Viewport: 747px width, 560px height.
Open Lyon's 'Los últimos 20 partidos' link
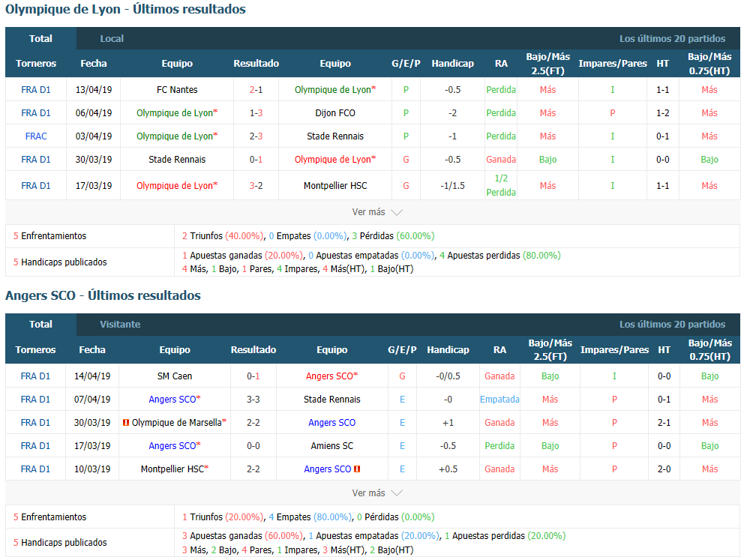[x=672, y=38]
